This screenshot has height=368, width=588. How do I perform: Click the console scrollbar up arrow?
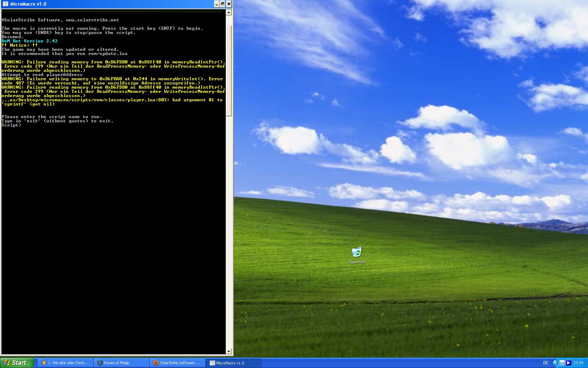(229, 13)
